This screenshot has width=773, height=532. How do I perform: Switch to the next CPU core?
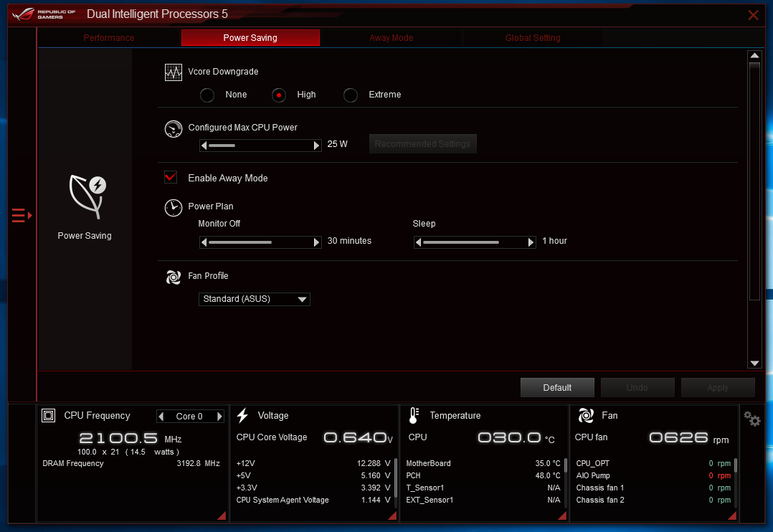(219, 417)
